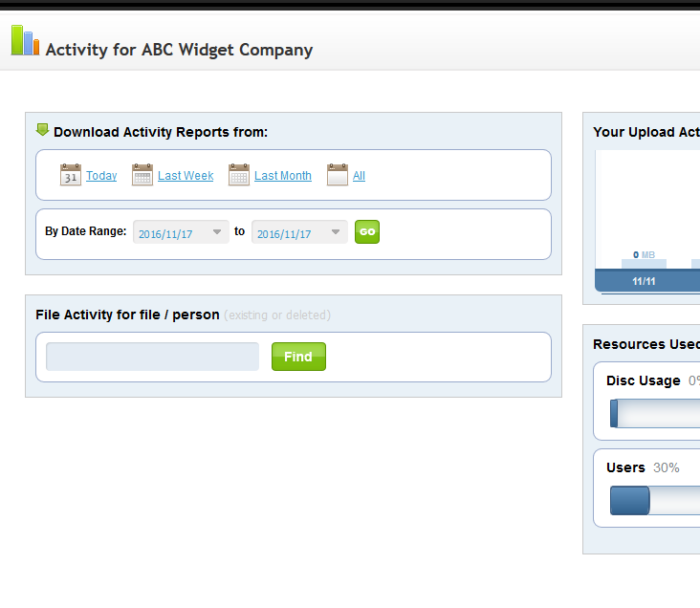This screenshot has height=608, width=700.
Task: Click the green download arrow icon
Action: 42,130
